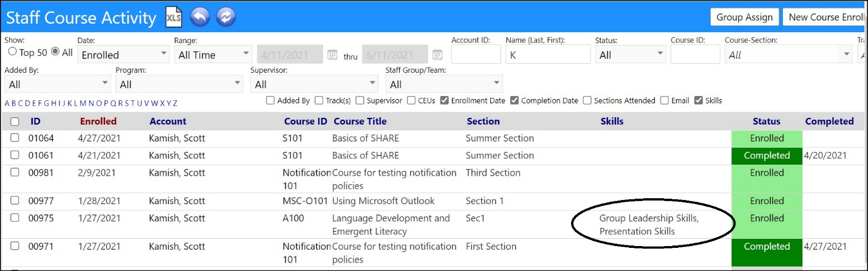Uncheck the Skills column checkbox
The height and width of the screenshot is (271, 868).
click(x=699, y=101)
